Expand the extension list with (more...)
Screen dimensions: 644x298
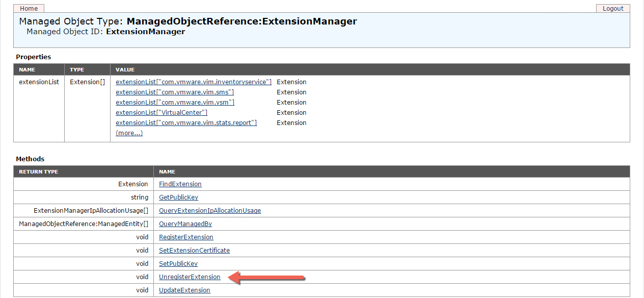click(129, 133)
